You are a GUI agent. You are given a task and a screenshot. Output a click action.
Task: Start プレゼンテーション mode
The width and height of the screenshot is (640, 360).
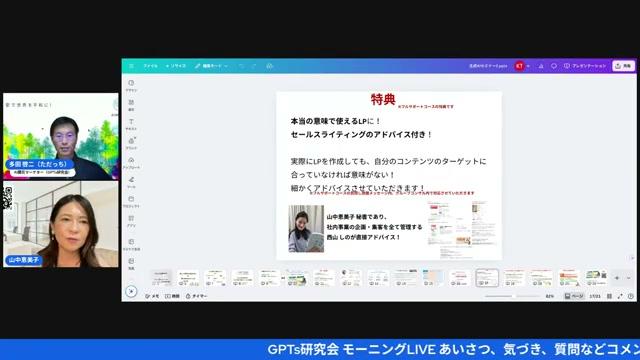click(x=585, y=66)
